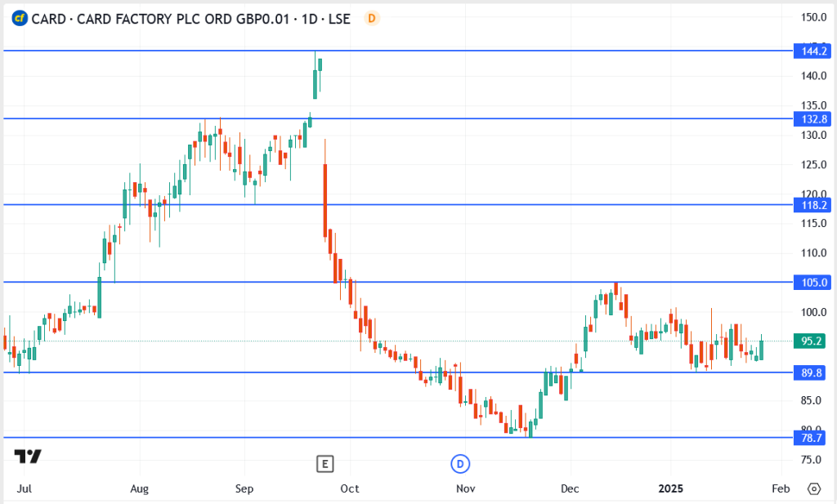Click the Jul label on time axis
This screenshot has width=837, height=504.
pyautogui.click(x=25, y=488)
